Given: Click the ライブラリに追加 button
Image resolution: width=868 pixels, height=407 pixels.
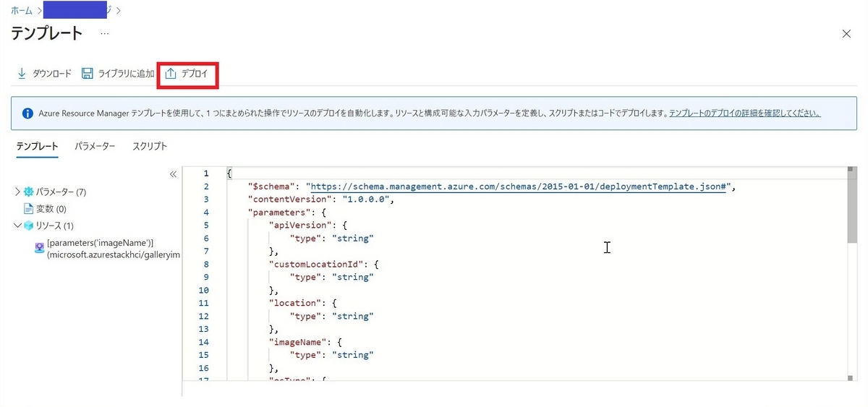Looking at the screenshot, I should (118, 74).
